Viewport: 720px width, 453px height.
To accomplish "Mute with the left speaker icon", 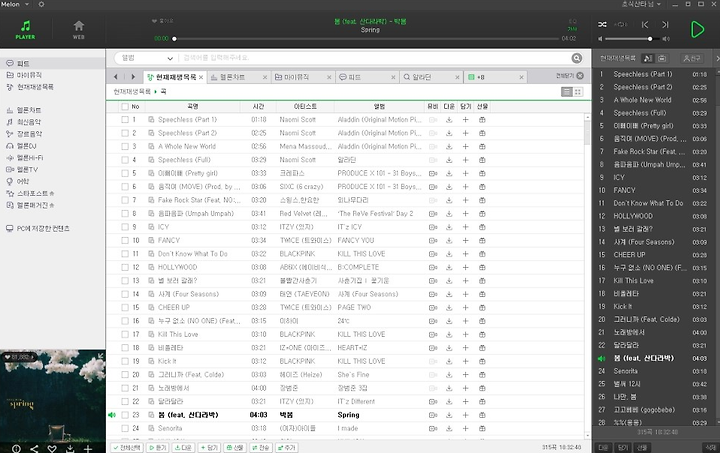I will pyautogui.click(x=600, y=39).
